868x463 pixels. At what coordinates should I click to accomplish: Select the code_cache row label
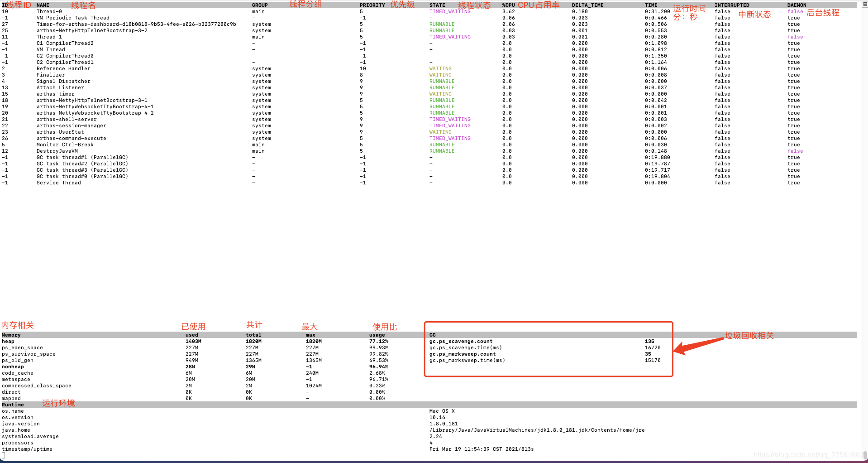[18, 373]
